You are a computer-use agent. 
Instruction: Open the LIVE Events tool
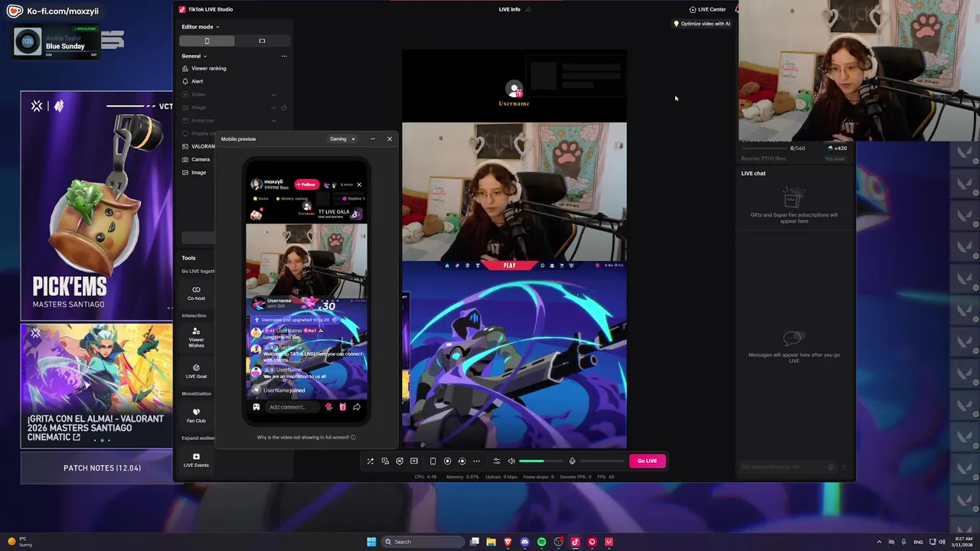click(196, 460)
